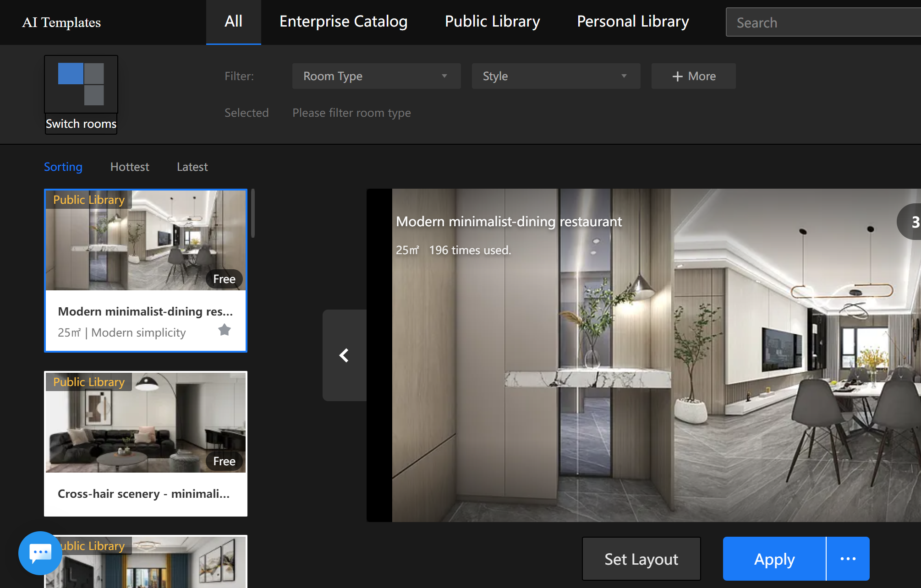Click the Please filter room type text
The height and width of the screenshot is (588, 921).
pos(351,113)
